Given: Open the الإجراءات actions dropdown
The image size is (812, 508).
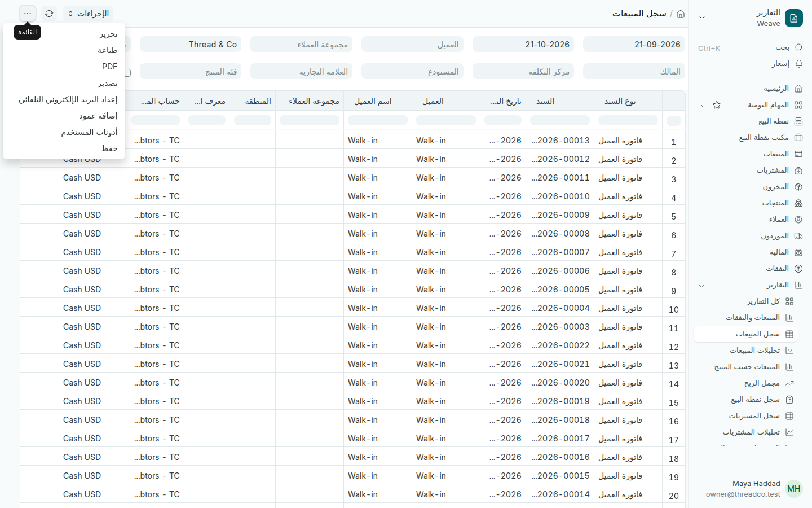Looking at the screenshot, I should point(88,14).
